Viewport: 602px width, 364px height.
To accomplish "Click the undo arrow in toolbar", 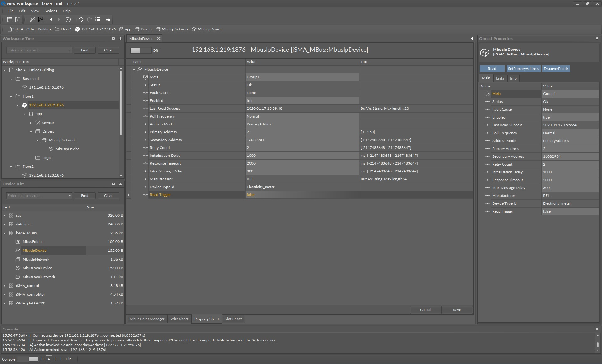I will point(81,19).
